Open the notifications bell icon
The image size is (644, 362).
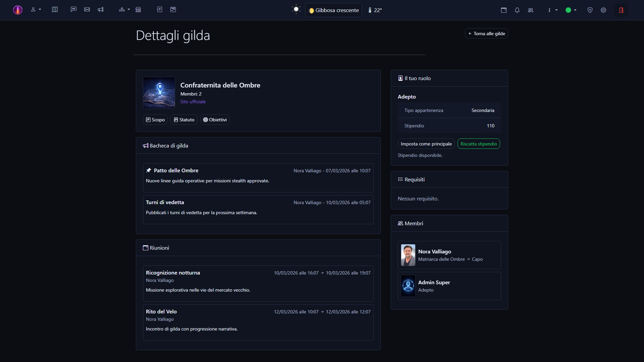tap(517, 10)
